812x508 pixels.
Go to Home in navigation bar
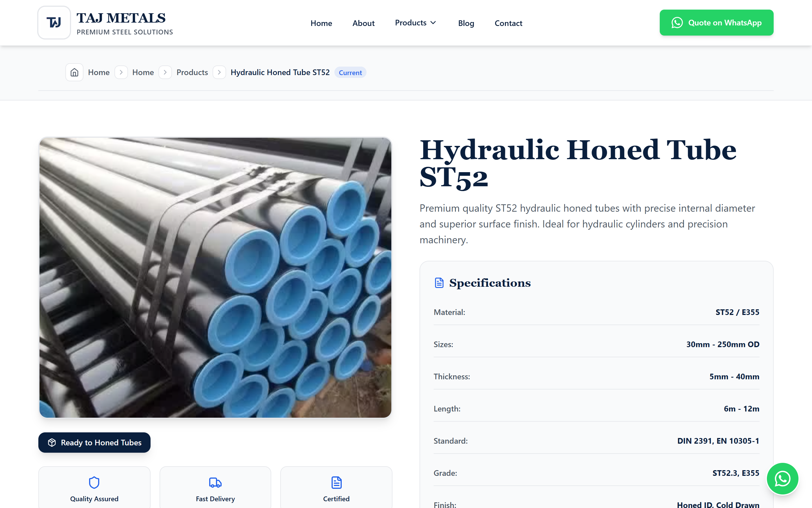(x=321, y=23)
